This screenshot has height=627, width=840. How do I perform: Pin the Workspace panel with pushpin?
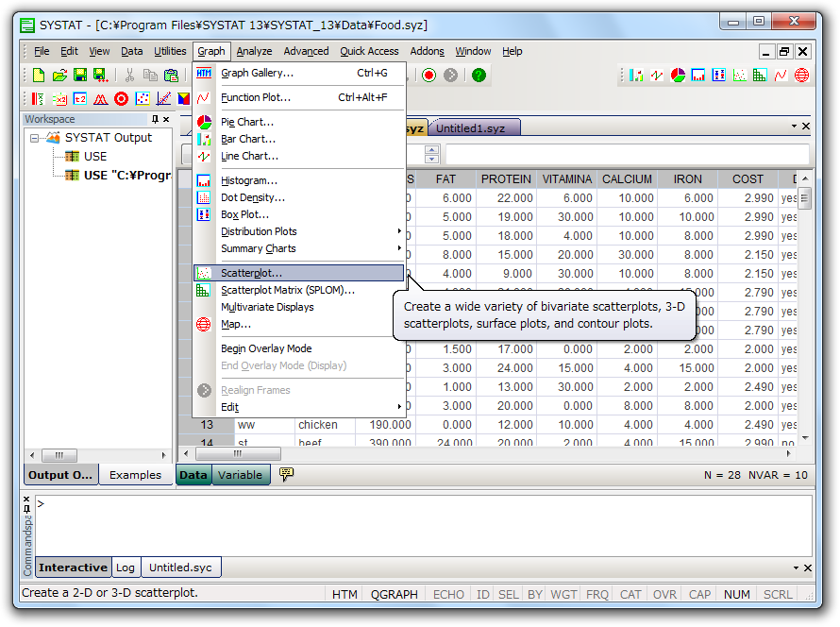[155, 119]
